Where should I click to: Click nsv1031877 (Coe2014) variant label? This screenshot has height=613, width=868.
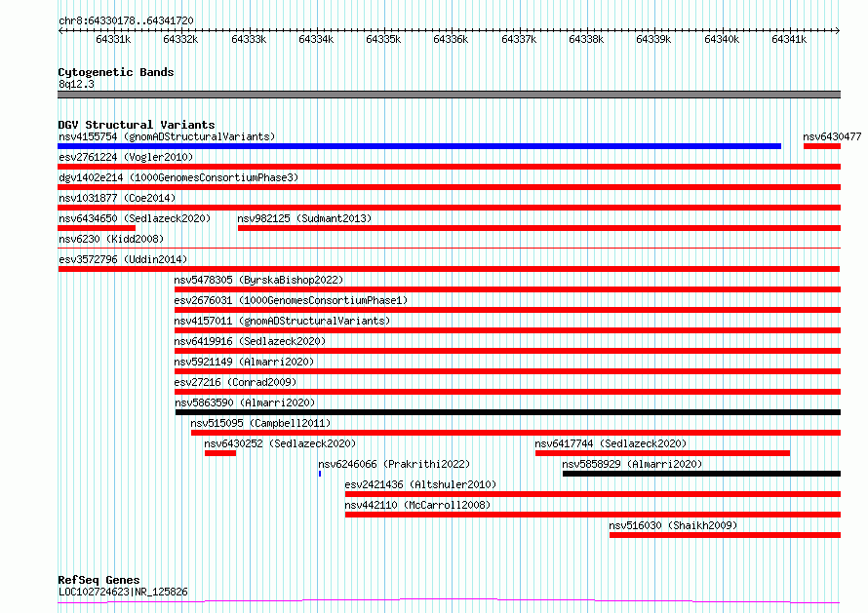click(x=117, y=198)
